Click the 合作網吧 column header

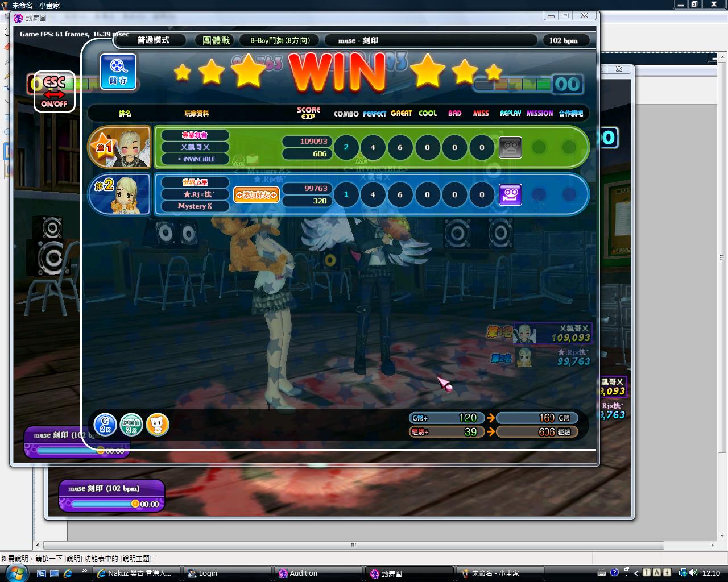tap(570, 114)
